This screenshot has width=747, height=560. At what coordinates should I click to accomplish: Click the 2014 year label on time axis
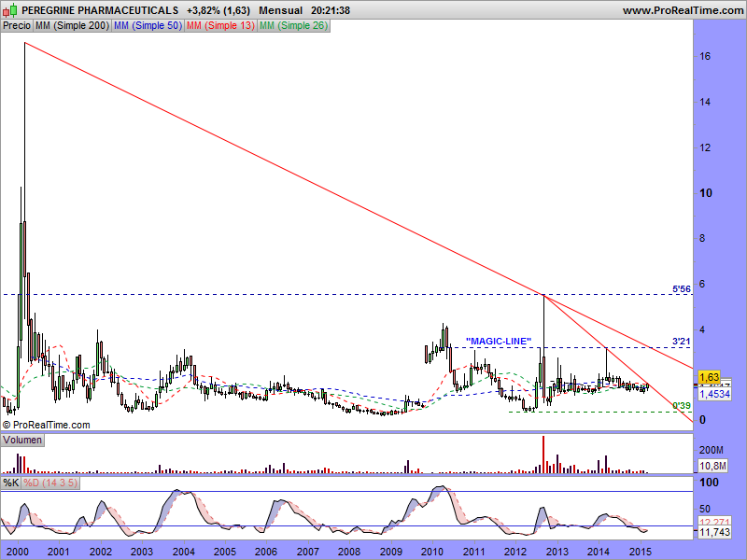[598, 552]
